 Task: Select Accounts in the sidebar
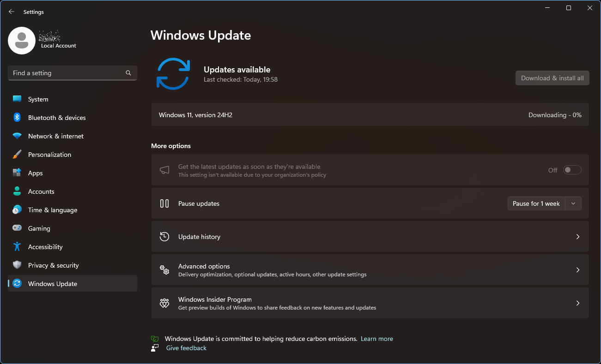[73, 191]
